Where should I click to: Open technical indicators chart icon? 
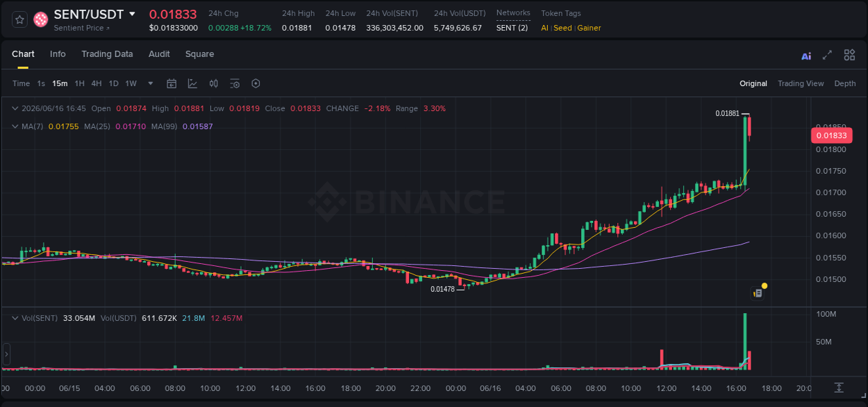192,83
